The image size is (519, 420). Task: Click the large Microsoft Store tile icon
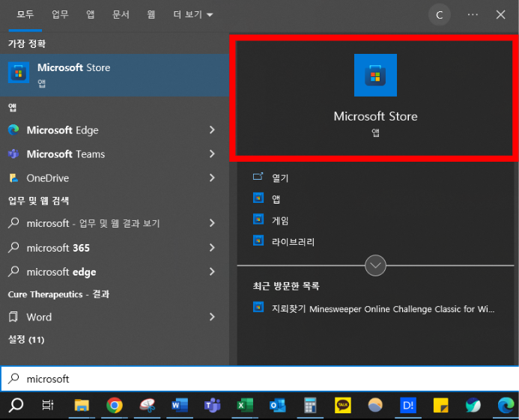(375, 75)
